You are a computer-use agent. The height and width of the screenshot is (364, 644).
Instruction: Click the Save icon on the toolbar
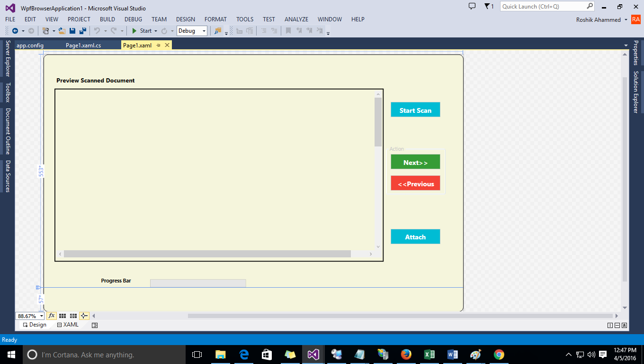click(x=72, y=31)
